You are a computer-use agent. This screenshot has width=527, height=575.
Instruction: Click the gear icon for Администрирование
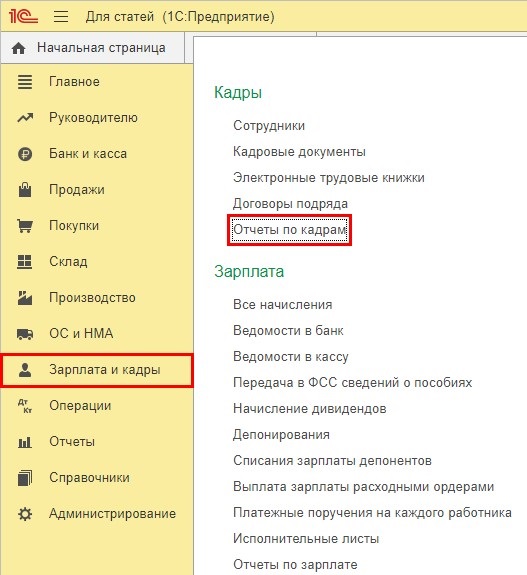(x=25, y=514)
